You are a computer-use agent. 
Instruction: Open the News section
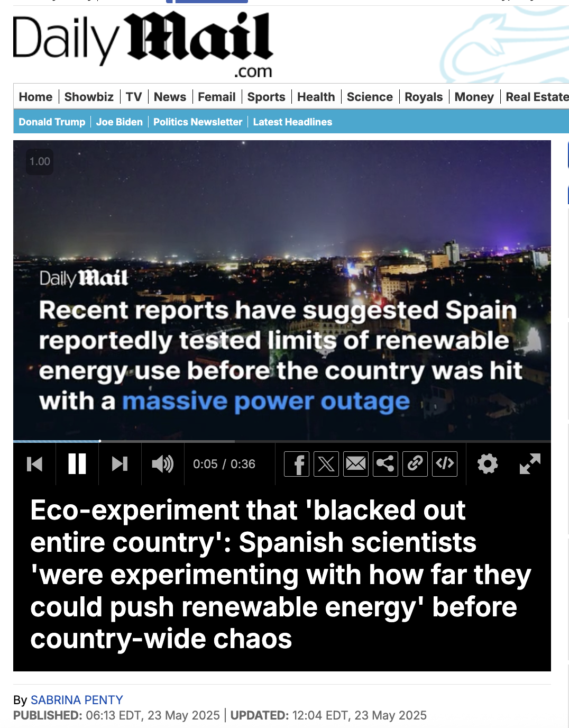[x=170, y=97]
